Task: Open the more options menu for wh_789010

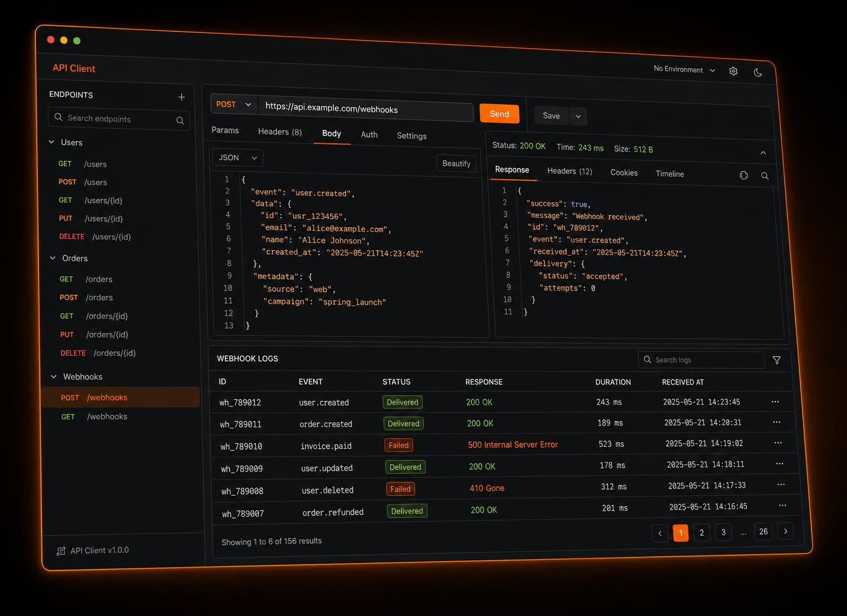Action: pos(778,443)
